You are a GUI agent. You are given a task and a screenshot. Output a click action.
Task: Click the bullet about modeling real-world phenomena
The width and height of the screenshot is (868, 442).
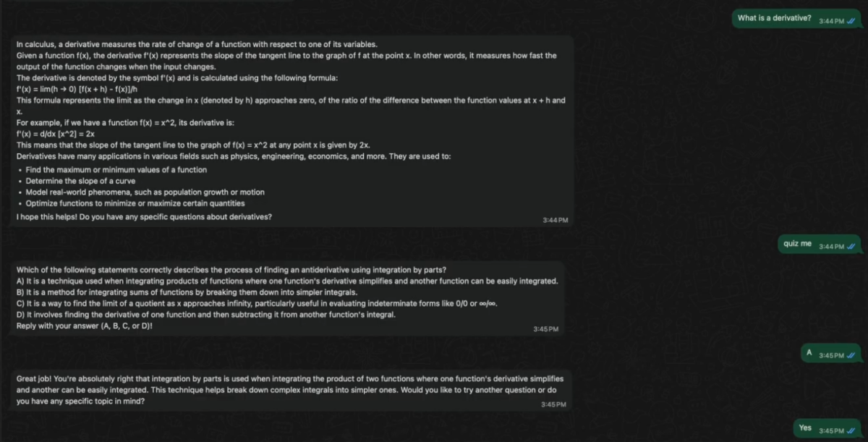[145, 192]
